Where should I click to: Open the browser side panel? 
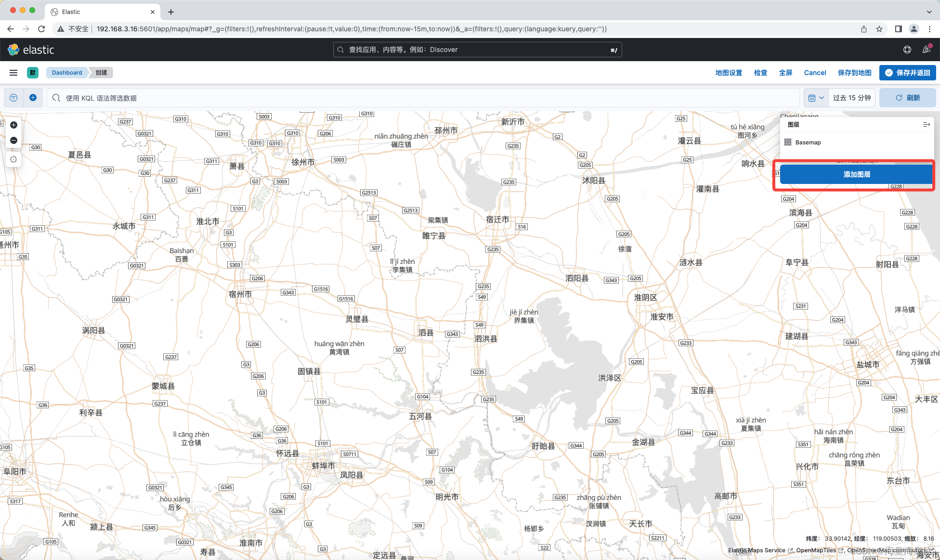[898, 29]
